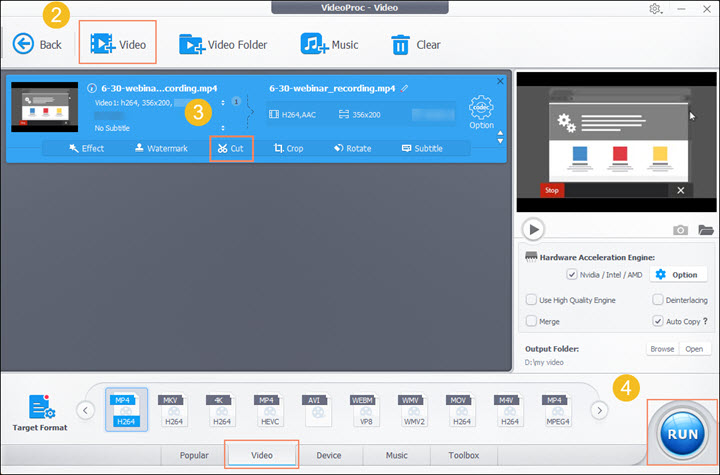The height and width of the screenshot is (475, 720).
Task: Select MP4 MPEG4 format
Action: [557, 410]
